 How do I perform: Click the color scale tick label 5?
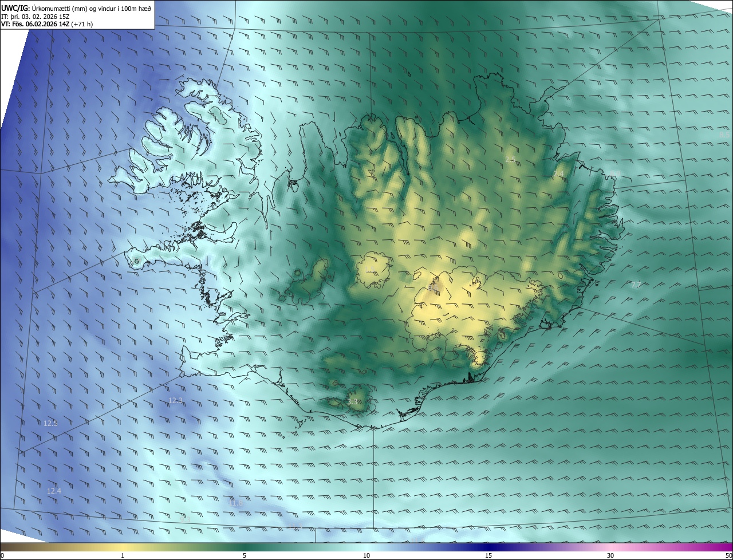(x=245, y=555)
